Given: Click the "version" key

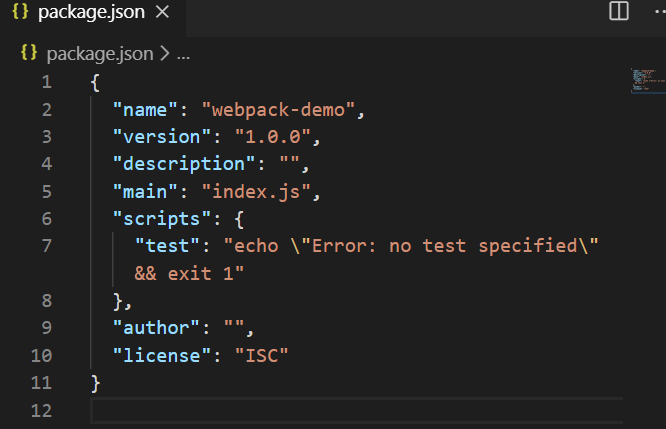Looking at the screenshot, I should pyautogui.click(x=162, y=137).
